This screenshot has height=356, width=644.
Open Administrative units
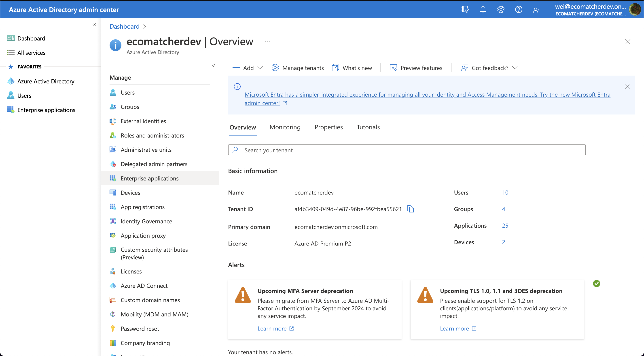160,150
